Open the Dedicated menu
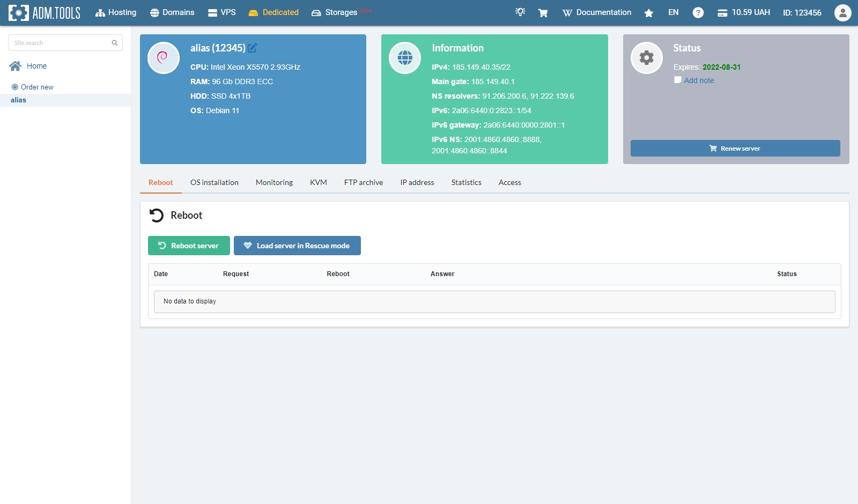Screen dimensions: 858x504 point(273,13)
